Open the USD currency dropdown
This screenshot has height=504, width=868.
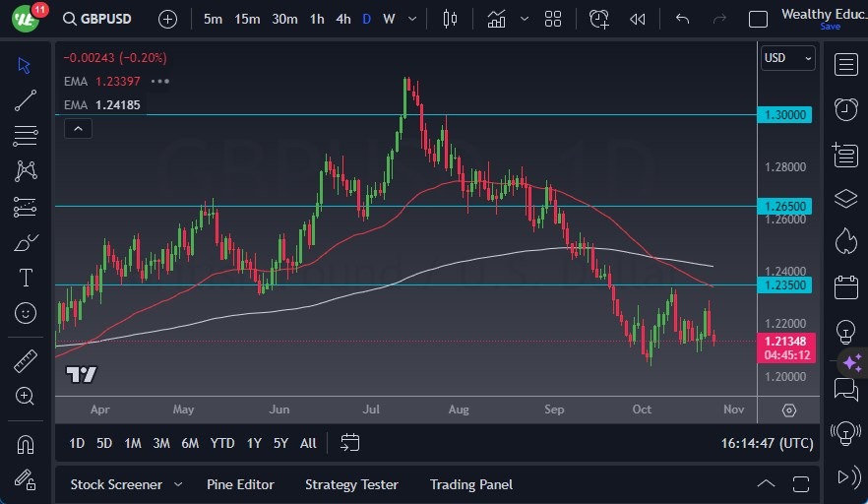(788, 58)
